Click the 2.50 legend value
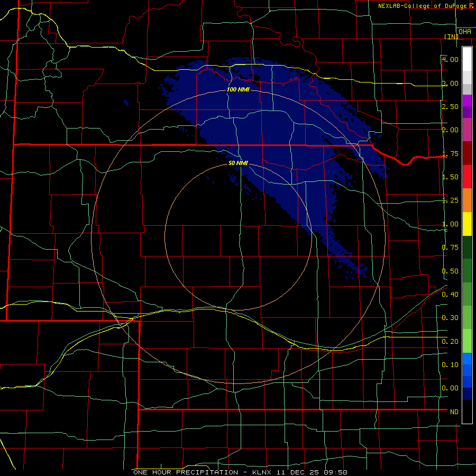This screenshot has height=476, width=476. tap(450, 106)
